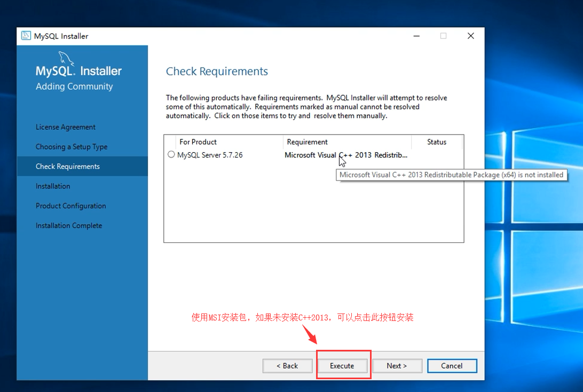Viewport: 583px width, 392px height.
Task: Click the For Product column header
Action: pyautogui.click(x=230, y=142)
